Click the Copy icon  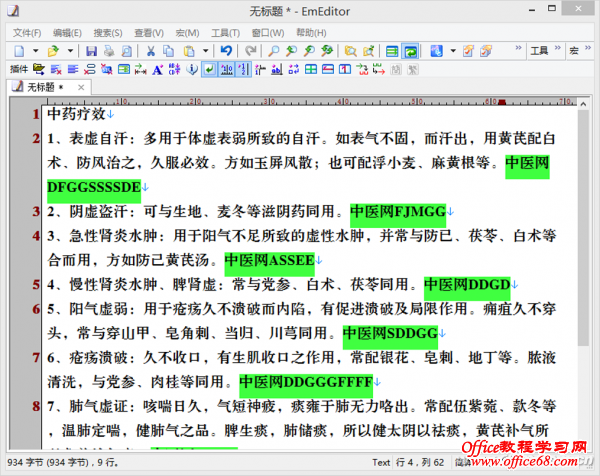coord(168,51)
